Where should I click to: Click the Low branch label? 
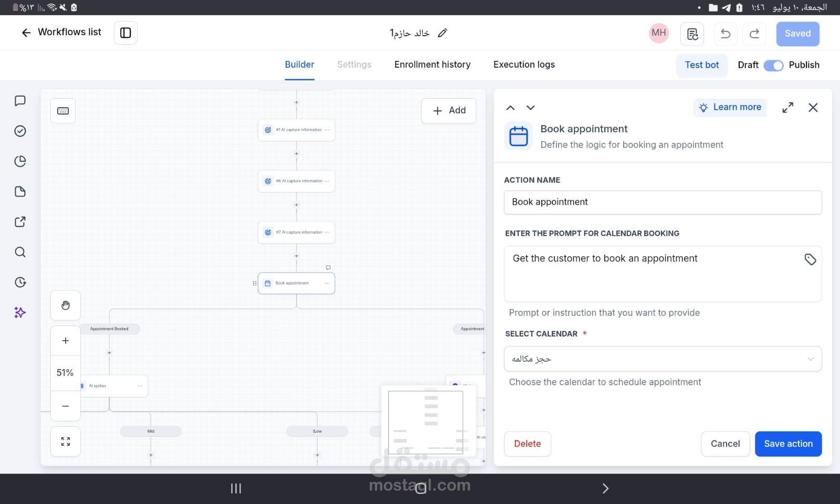pyautogui.click(x=317, y=432)
